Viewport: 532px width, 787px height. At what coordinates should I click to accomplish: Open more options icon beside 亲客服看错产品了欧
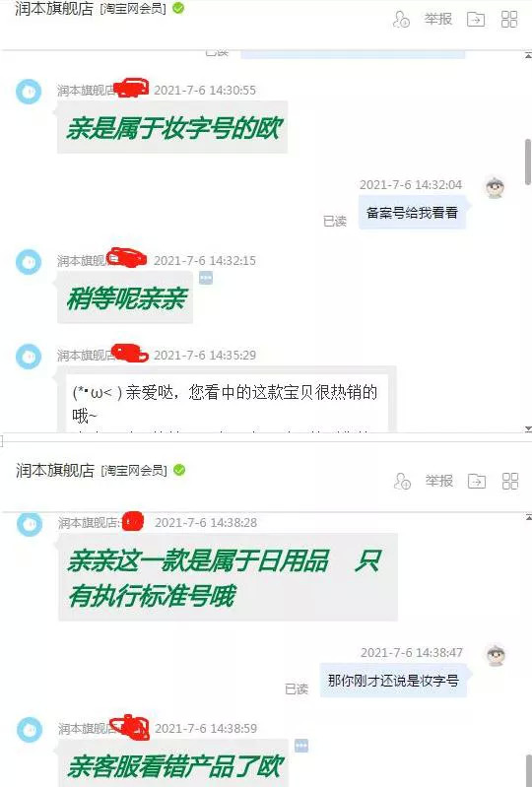click(x=301, y=746)
